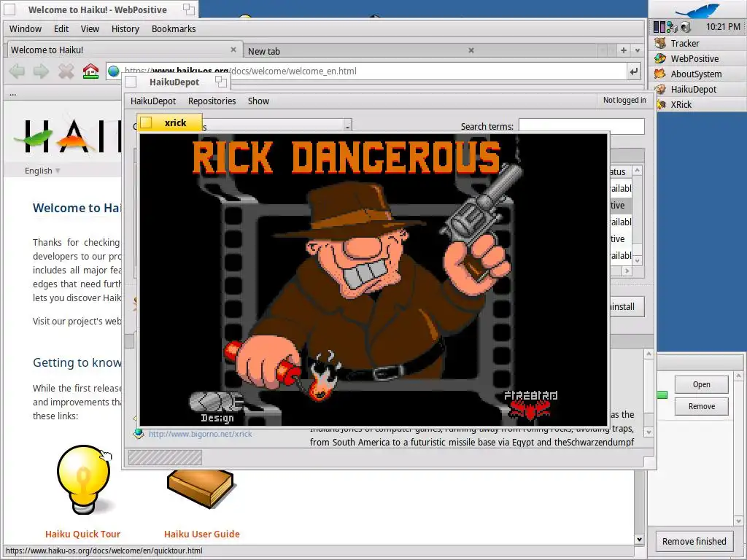
Task: Open WebPositive Edit menu
Action: tap(61, 28)
